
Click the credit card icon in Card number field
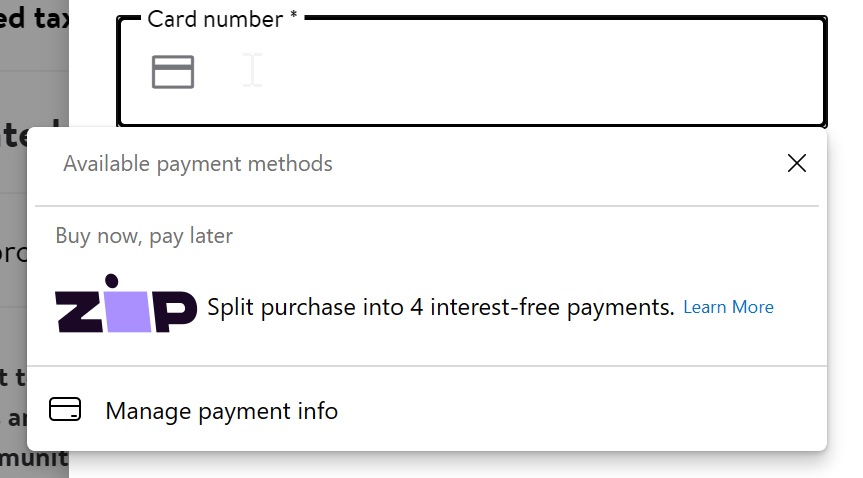[173, 72]
